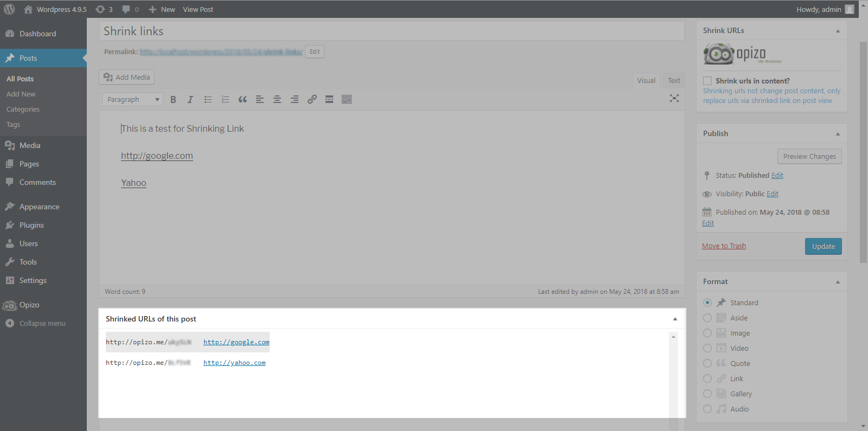Collapse Shrinked URLs of this post panel
The height and width of the screenshot is (431, 868).
pos(675,319)
